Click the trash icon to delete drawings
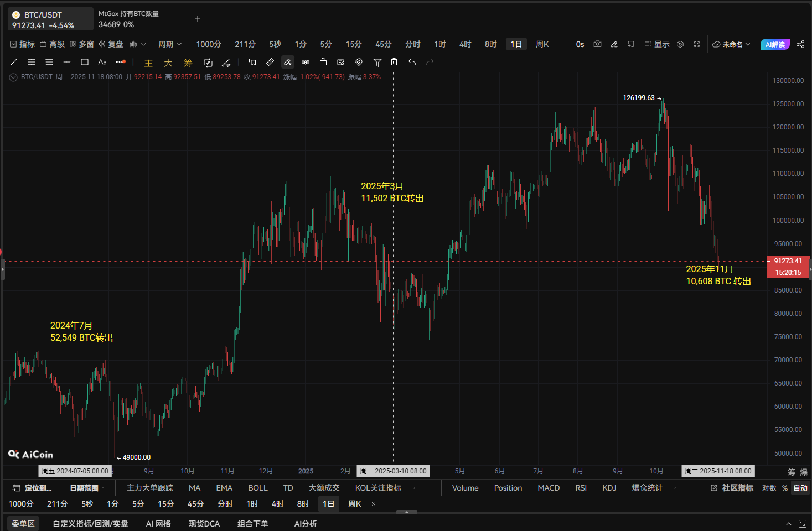812x531 pixels. tap(394, 62)
